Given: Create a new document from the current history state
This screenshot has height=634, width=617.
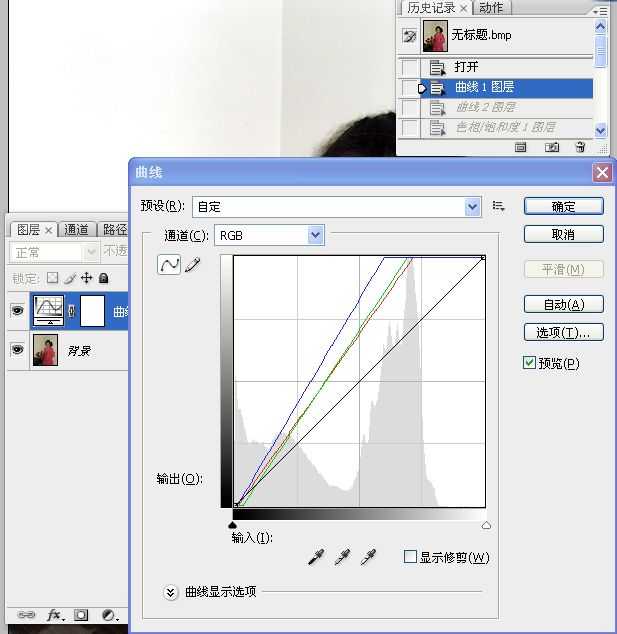Looking at the screenshot, I should pos(520,147).
